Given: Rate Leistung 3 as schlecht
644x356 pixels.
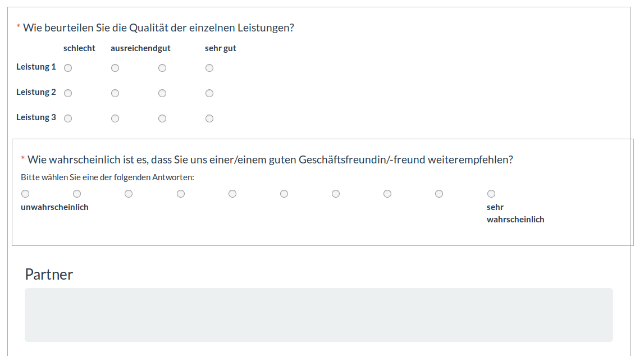Looking at the screenshot, I should [x=68, y=118].
